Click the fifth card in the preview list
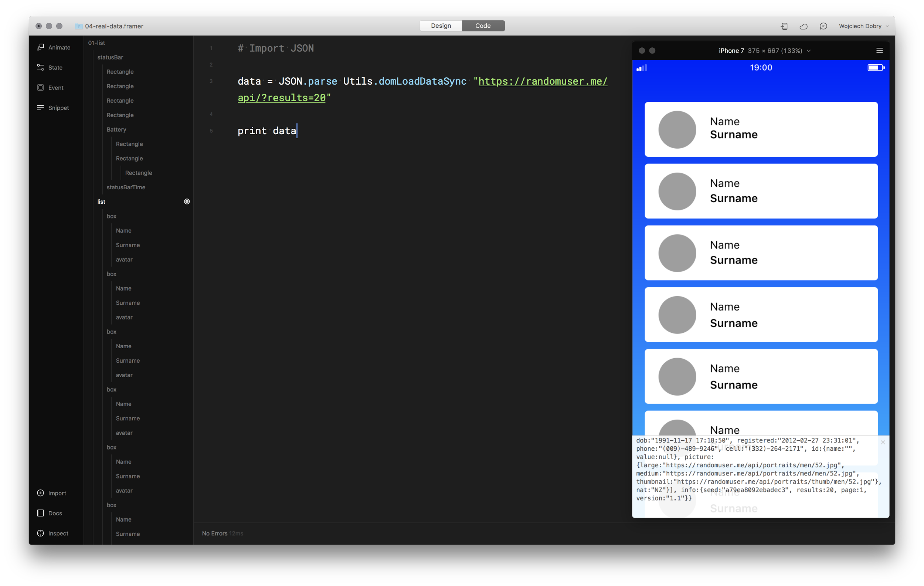Viewport: 924px width, 586px height. click(x=761, y=376)
